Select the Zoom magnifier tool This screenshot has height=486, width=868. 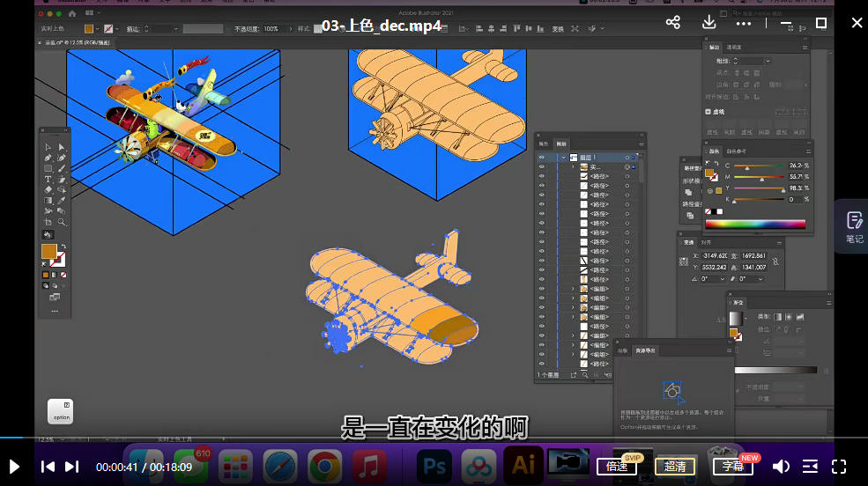point(62,222)
